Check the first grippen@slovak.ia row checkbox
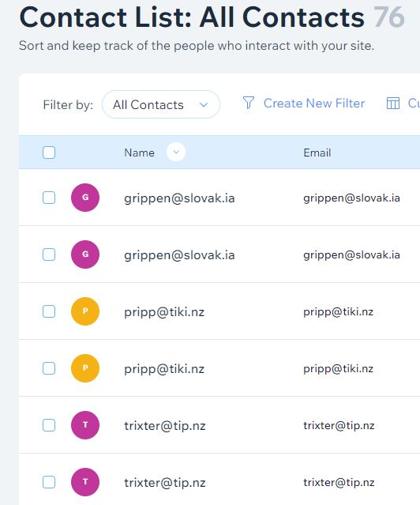 (49, 198)
